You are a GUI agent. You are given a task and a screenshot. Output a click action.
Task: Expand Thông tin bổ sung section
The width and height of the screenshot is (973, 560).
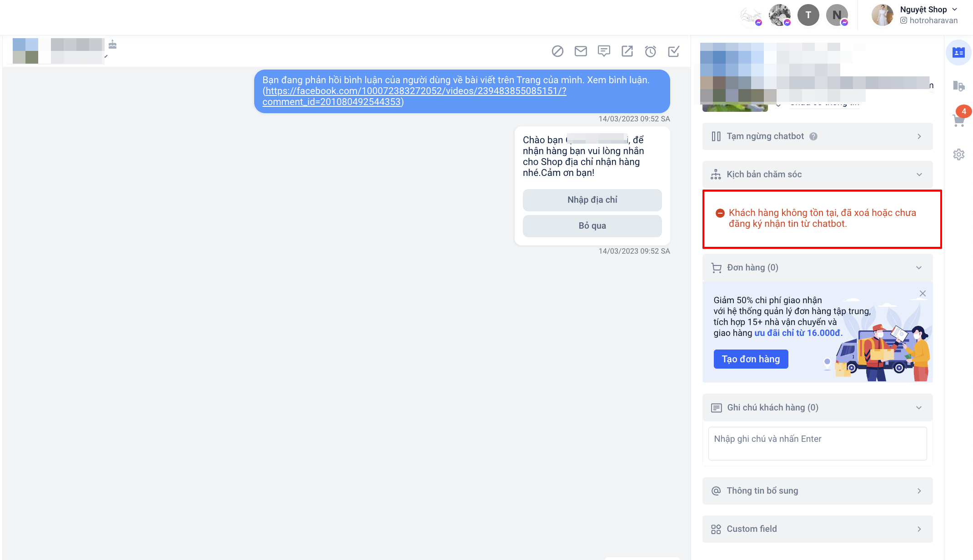(817, 491)
